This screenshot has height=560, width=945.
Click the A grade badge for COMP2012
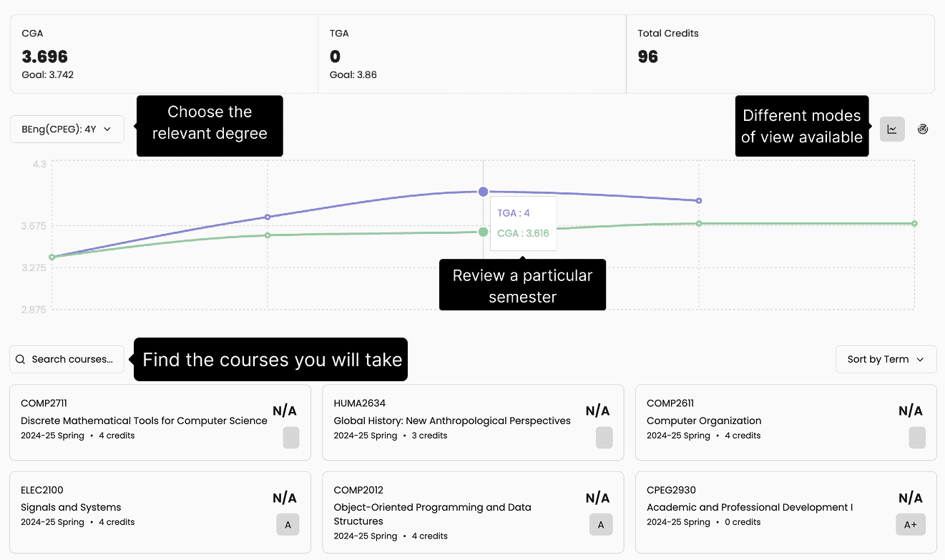601,524
